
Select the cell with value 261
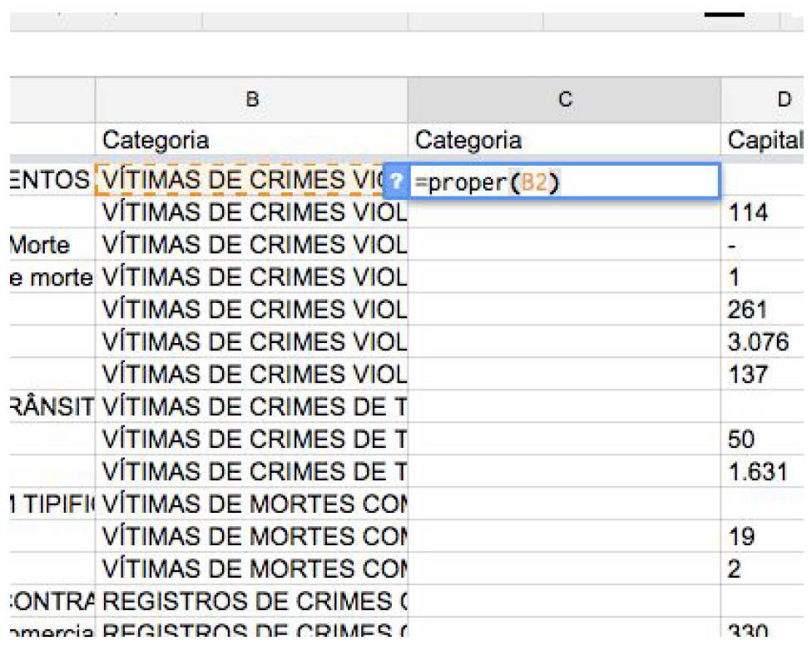pyautogui.click(x=765, y=310)
